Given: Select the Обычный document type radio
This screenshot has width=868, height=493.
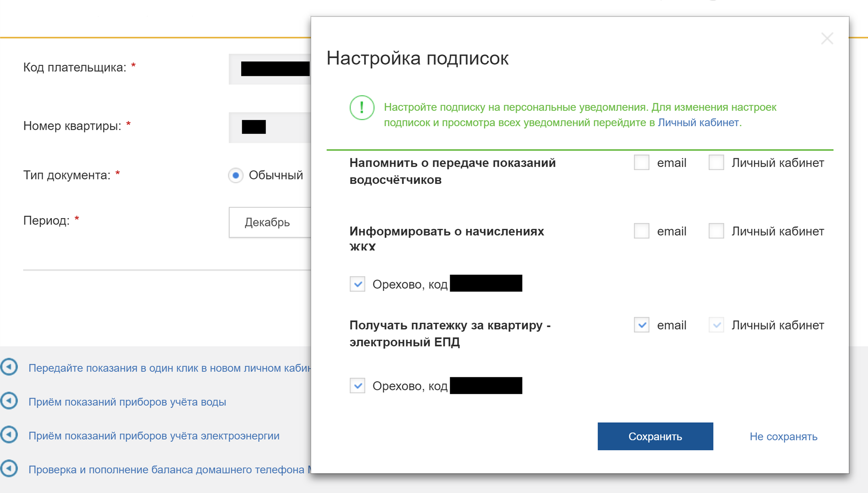Looking at the screenshot, I should coord(236,176).
